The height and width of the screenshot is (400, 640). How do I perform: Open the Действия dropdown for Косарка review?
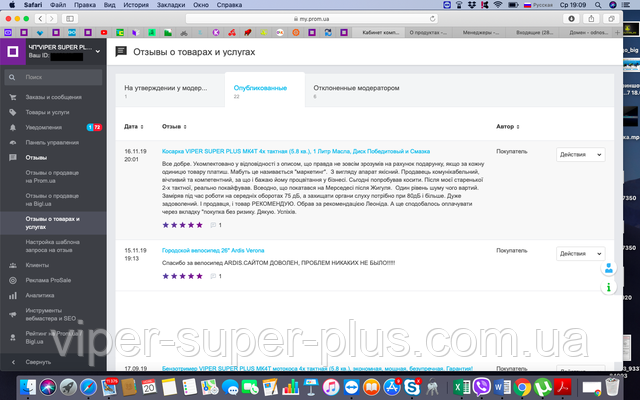pyautogui.click(x=580, y=155)
